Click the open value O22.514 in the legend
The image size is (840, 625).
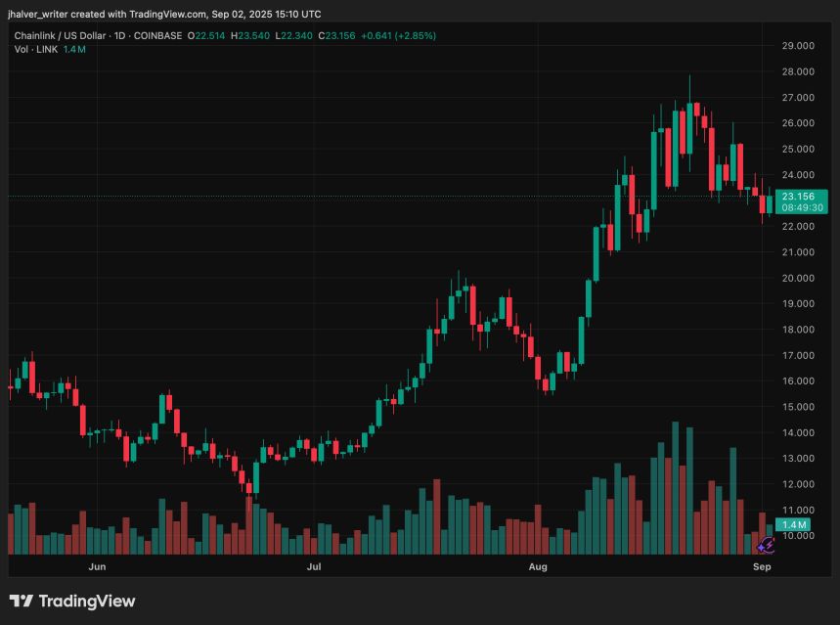point(205,33)
